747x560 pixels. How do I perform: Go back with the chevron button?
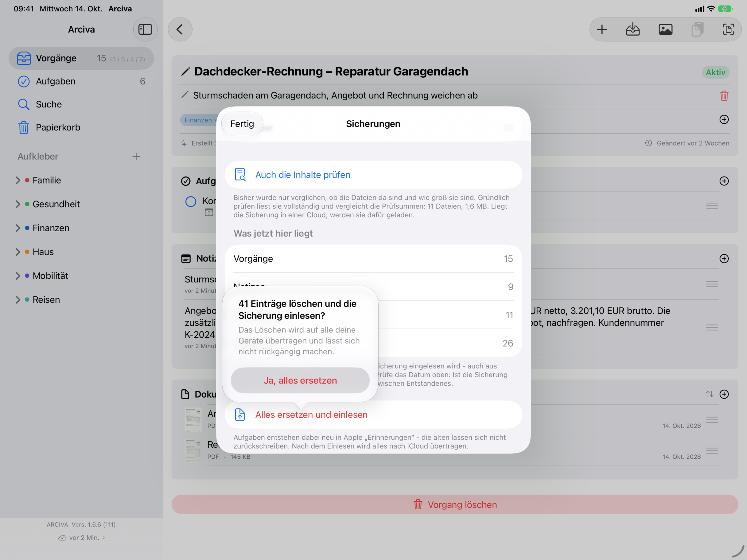[180, 29]
